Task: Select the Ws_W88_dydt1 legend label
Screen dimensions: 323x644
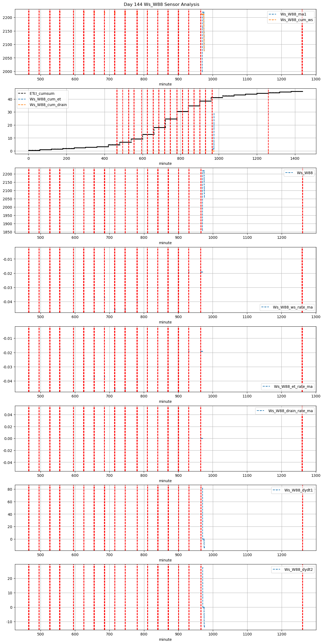Action: (x=298, y=490)
